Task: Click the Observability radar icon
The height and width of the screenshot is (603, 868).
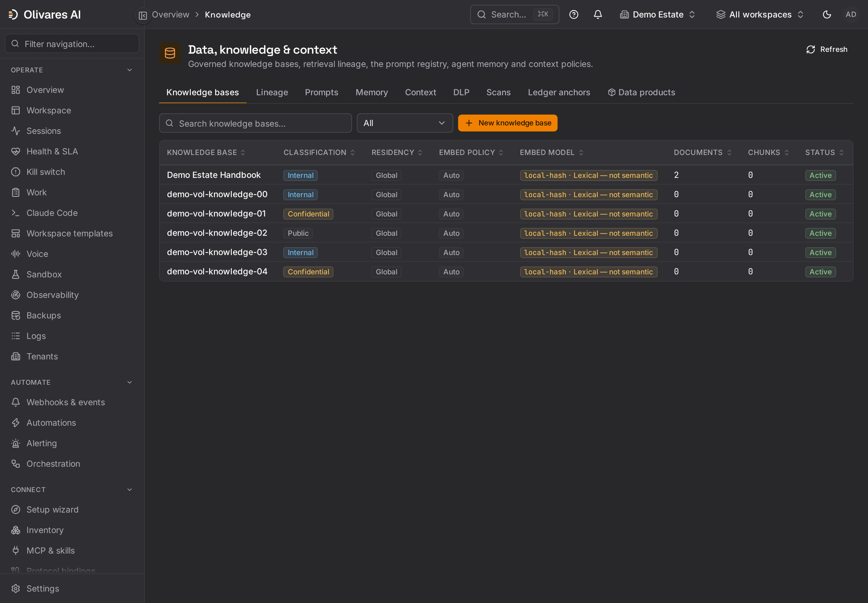Action: click(x=15, y=295)
